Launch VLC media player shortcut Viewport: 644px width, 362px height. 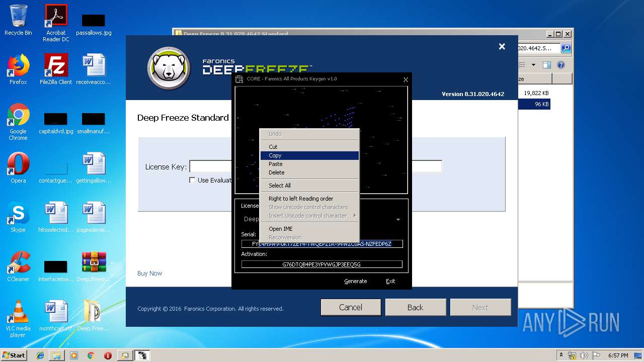click(18, 319)
